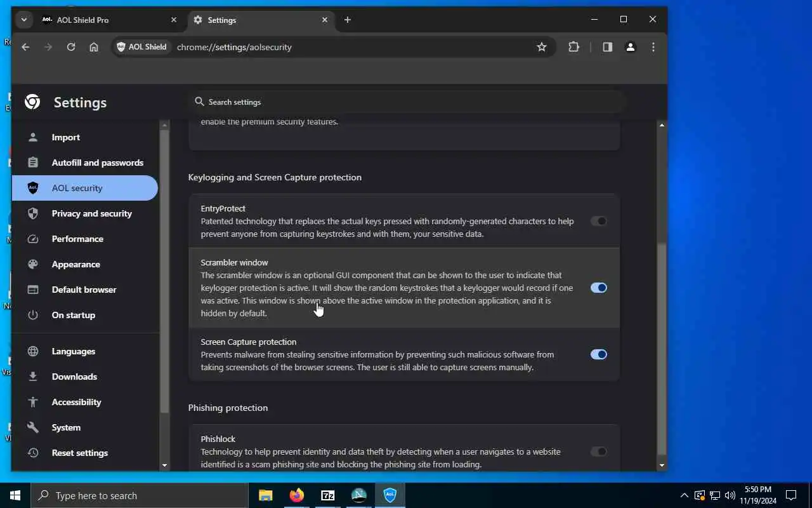
Task: Open File Explorer from taskbar
Action: coord(265,495)
